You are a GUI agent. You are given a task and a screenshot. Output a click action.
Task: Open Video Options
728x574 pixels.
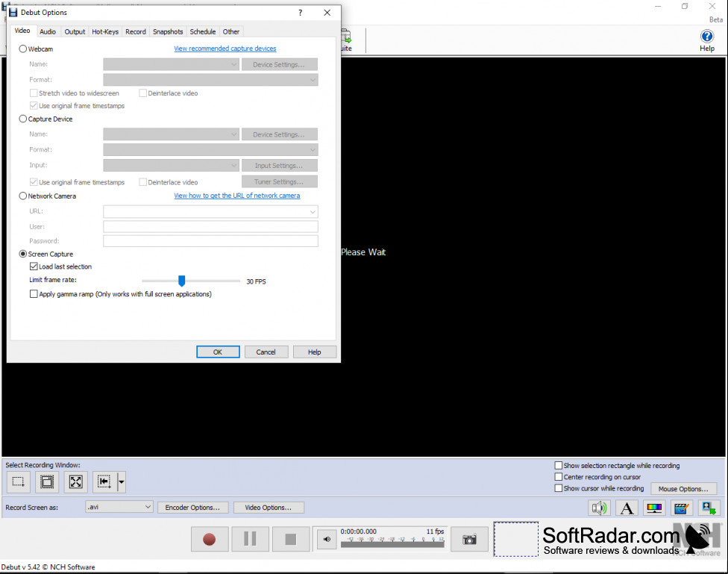click(269, 508)
